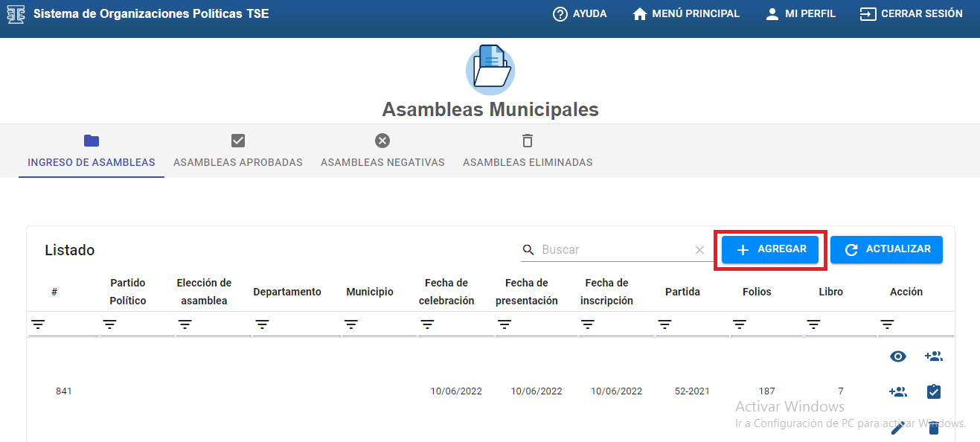Screen dimensions: 980x442
Task: Open filter under Fecha de inscripción column
Action: pos(588,324)
